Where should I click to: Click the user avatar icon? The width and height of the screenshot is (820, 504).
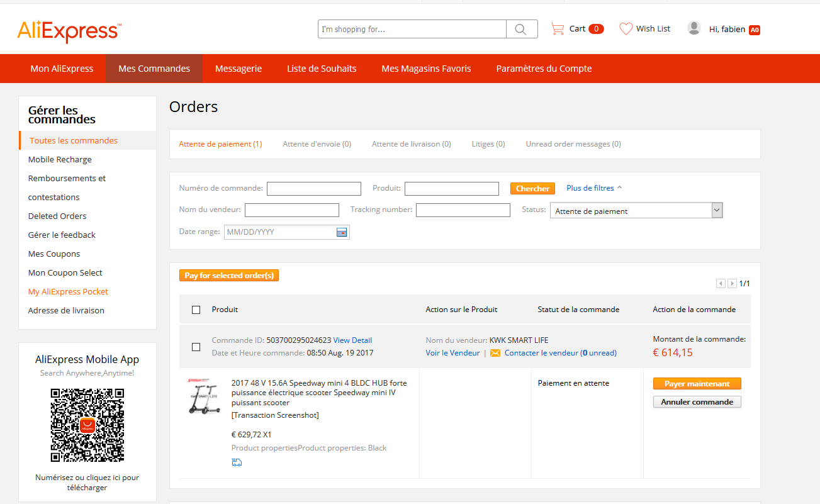coord(694,28)
